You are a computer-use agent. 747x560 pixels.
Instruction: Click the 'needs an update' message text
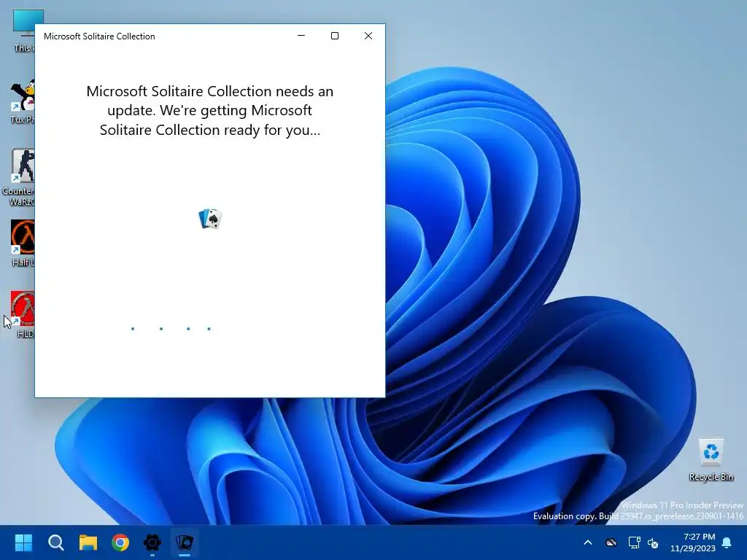pos(209,111)
